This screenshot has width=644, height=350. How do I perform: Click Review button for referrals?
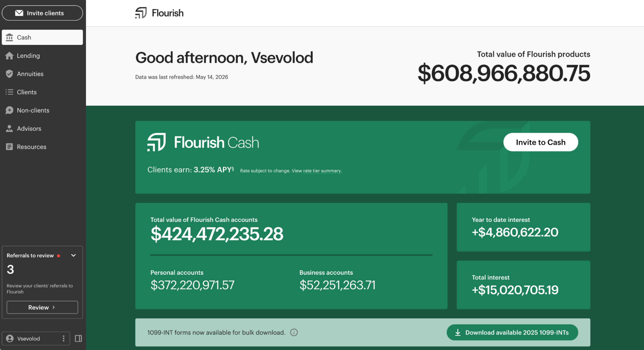click(42, 307)
